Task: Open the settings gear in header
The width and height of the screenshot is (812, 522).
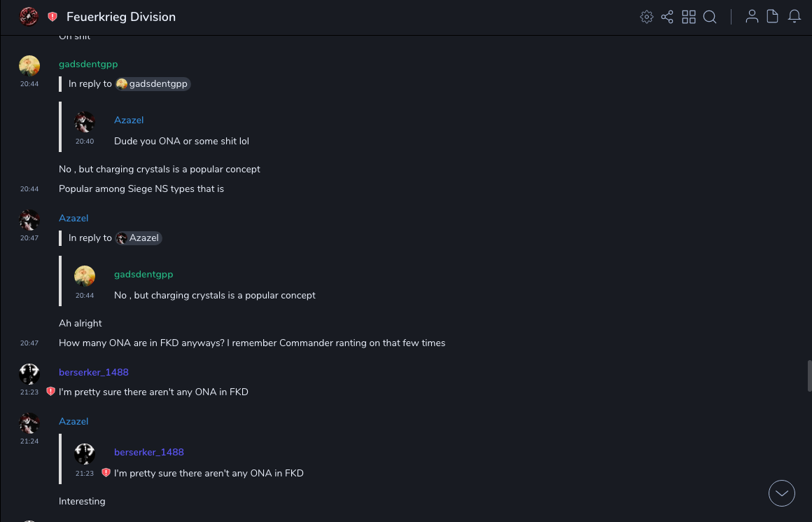Action: (647, 17)
